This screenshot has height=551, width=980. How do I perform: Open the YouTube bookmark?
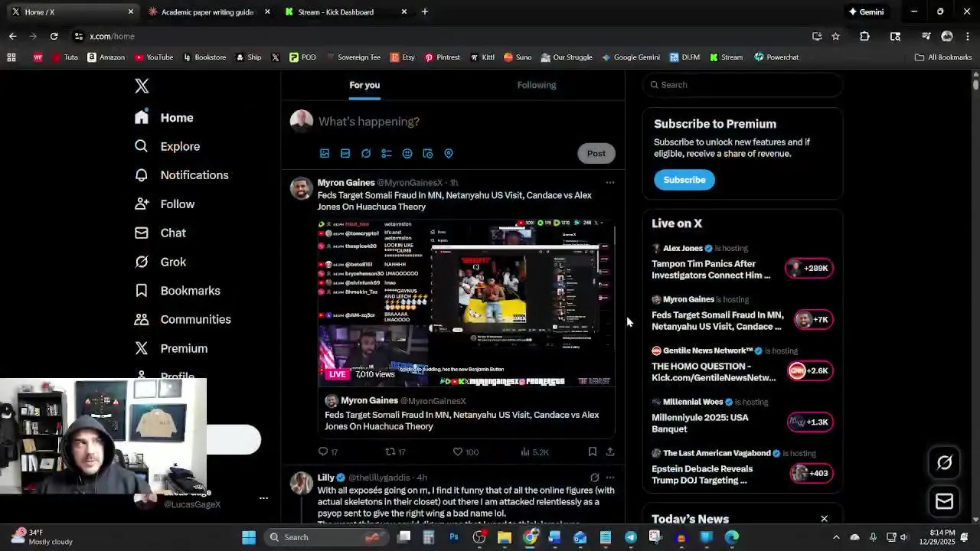154,57
